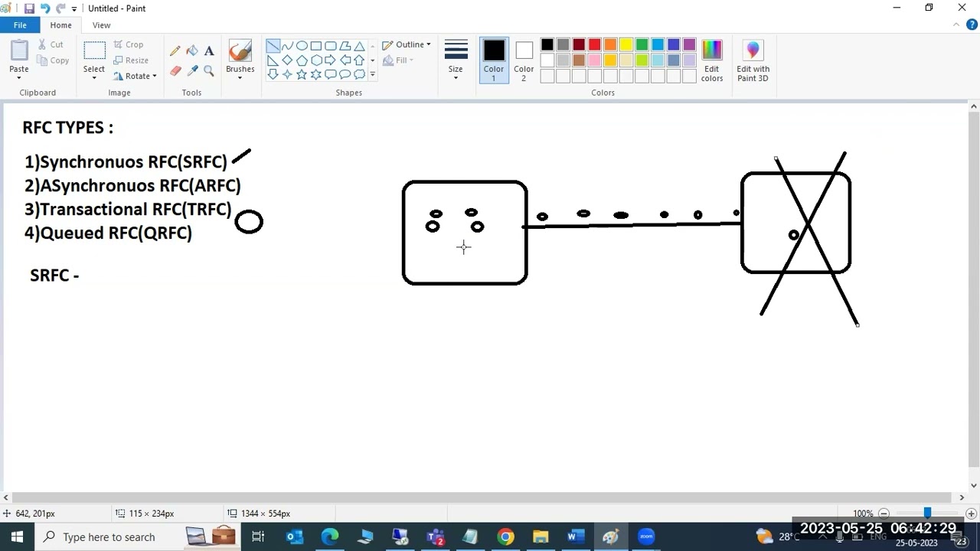Image resolution: width=980 pixels, height=551 pixels.
Task: Select the Magnifier tool
Action: (209, 70)
